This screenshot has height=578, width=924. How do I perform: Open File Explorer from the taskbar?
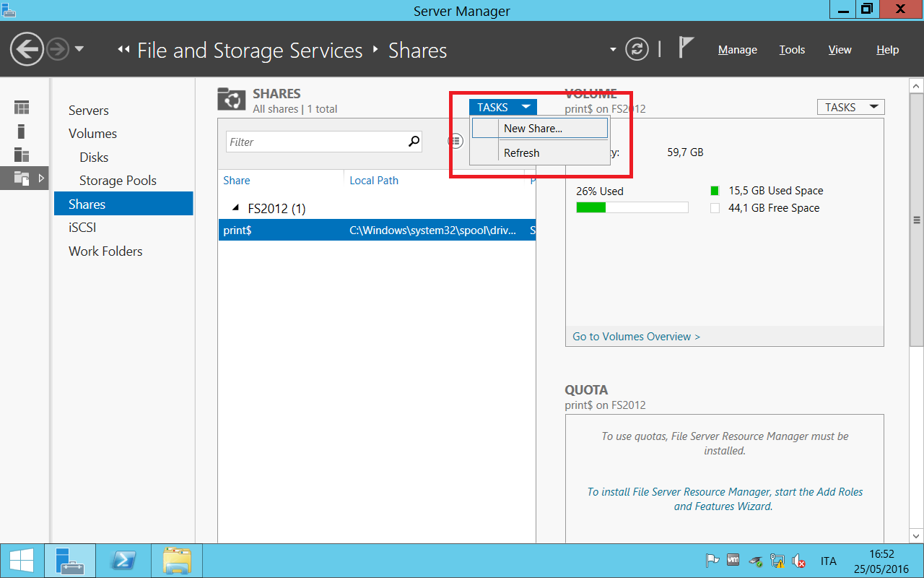[x=177, y=561]
